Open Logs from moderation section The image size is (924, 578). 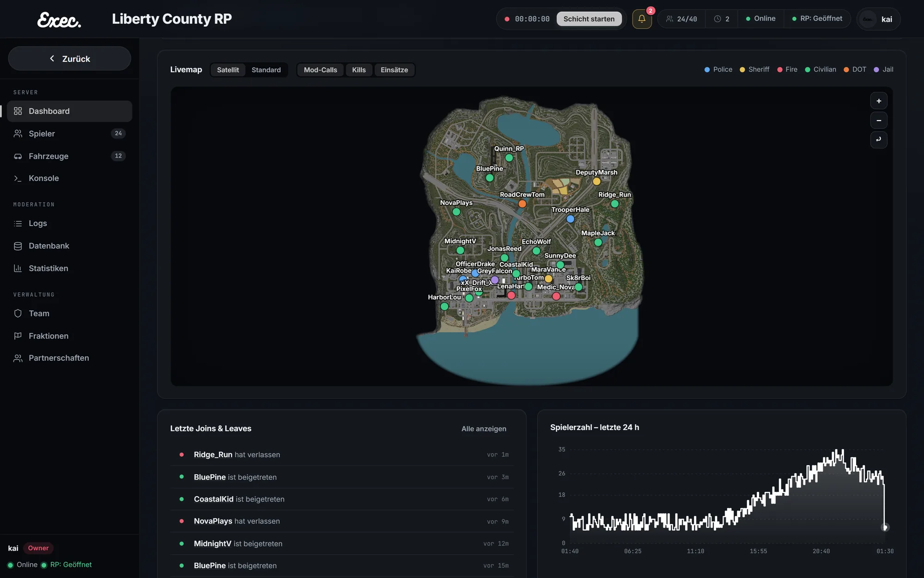point(69,223)
